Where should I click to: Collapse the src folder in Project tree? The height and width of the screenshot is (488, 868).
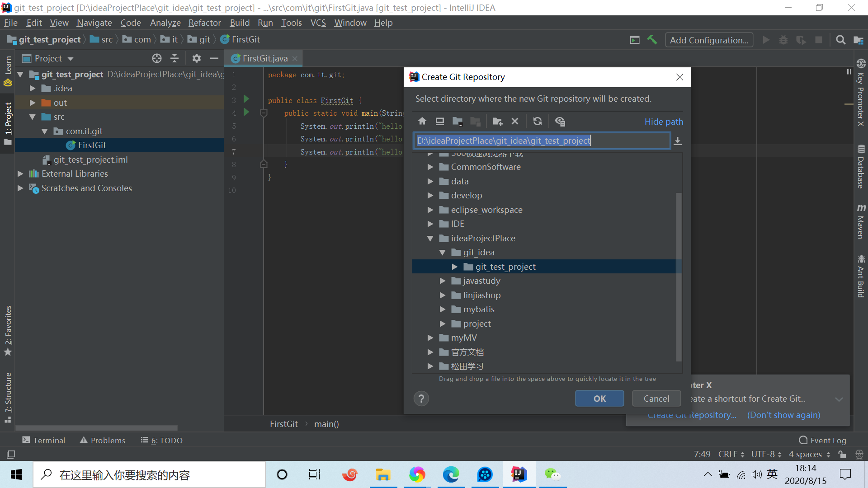pos(32,117)
